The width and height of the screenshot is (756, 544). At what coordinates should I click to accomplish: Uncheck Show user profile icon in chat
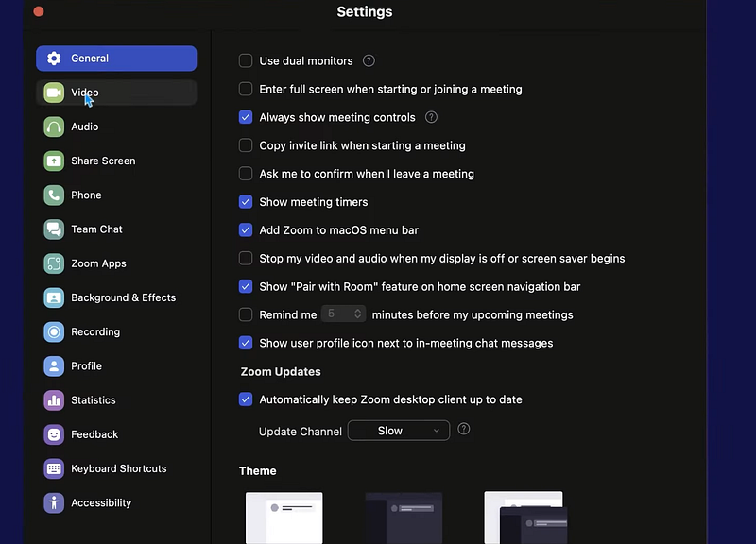(246, 343)
